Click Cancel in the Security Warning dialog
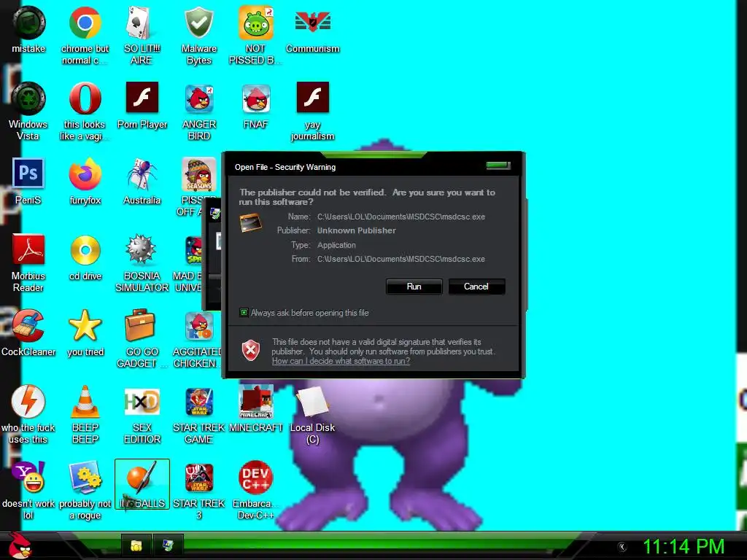The image size is (747, 560). coord(476,286)
